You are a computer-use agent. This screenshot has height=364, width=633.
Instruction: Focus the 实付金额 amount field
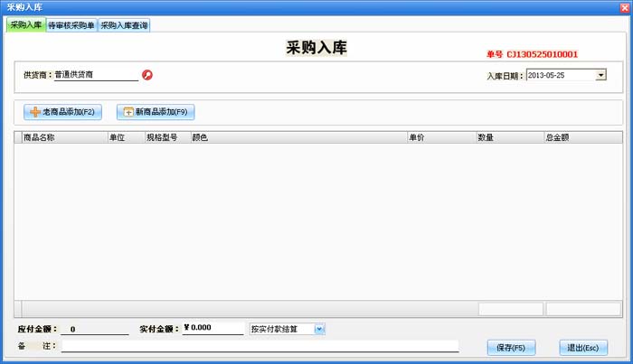click(x=213, y=328)
